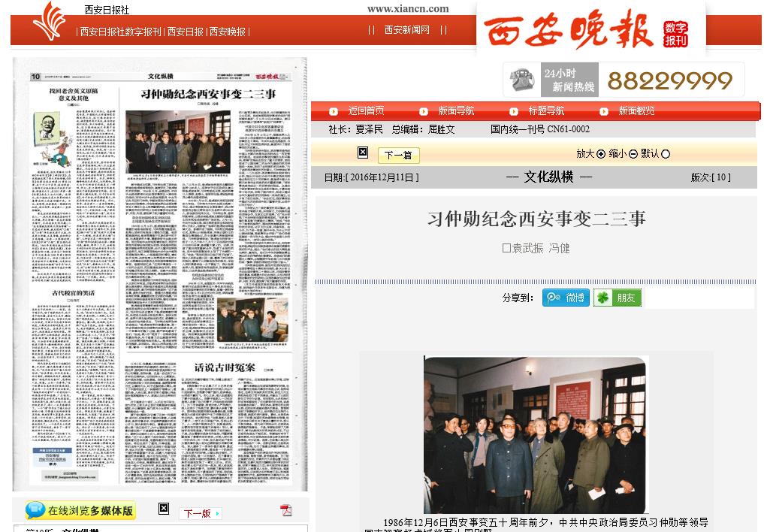Click the zoom in (放大) plus icon

(x=600, y=154)
